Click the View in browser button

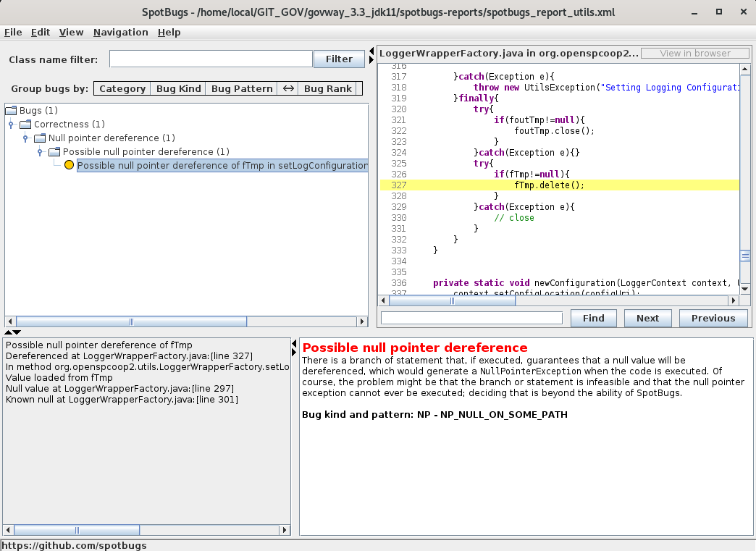694,53
